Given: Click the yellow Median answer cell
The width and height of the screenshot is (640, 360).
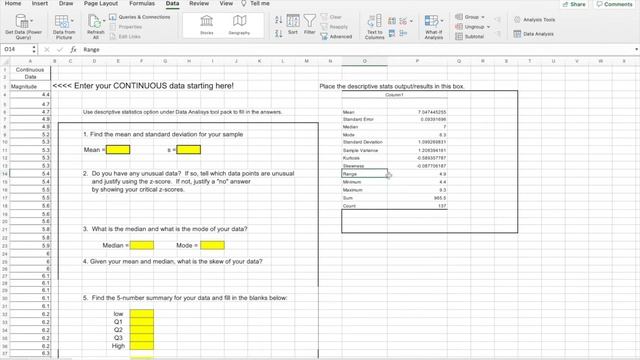Looking at the screenshot, I should point(142,245).
